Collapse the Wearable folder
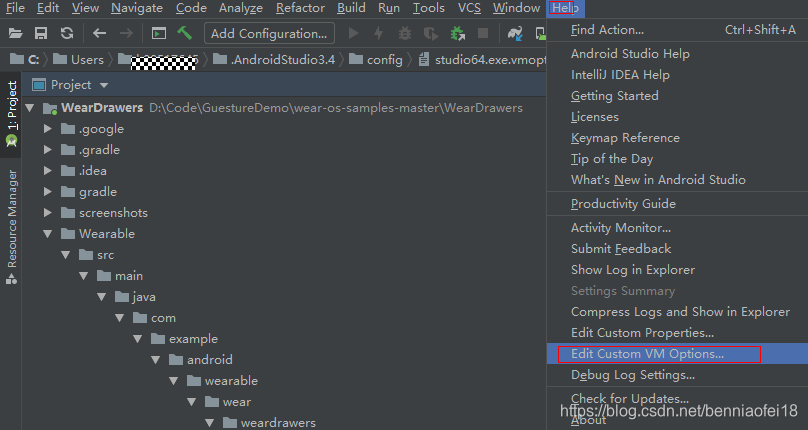This screenshot has width=808, height=430. pyautogui.click(x=48, y=234)
